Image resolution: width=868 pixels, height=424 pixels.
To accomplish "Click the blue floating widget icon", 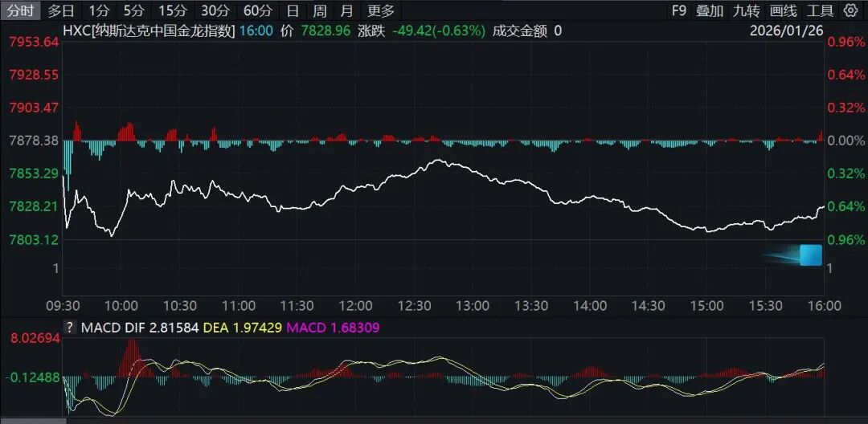I will (810, 255).
